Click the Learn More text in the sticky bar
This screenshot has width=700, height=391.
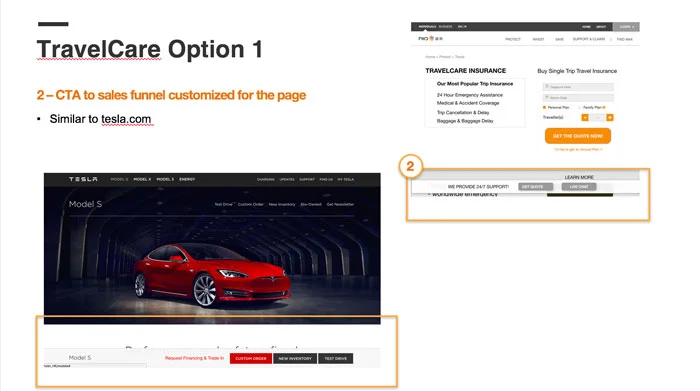[579, 177]
